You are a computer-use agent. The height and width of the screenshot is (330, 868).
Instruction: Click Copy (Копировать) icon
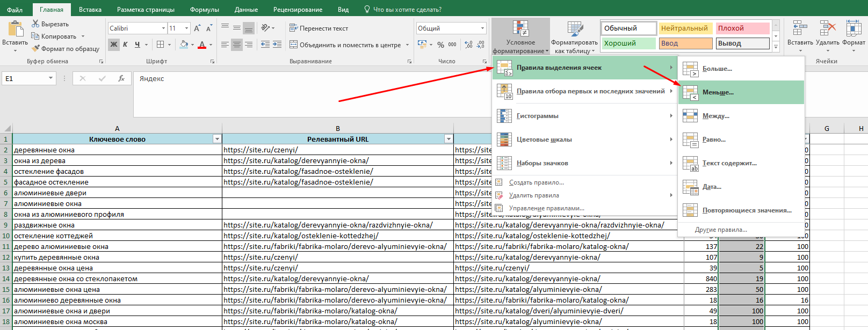tap(35, 36)
